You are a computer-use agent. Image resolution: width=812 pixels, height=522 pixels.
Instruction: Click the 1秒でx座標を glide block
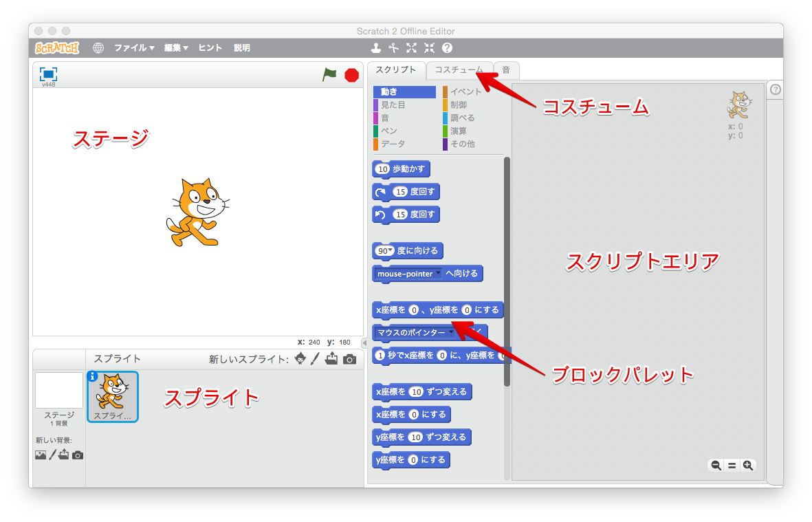(441, 356)
